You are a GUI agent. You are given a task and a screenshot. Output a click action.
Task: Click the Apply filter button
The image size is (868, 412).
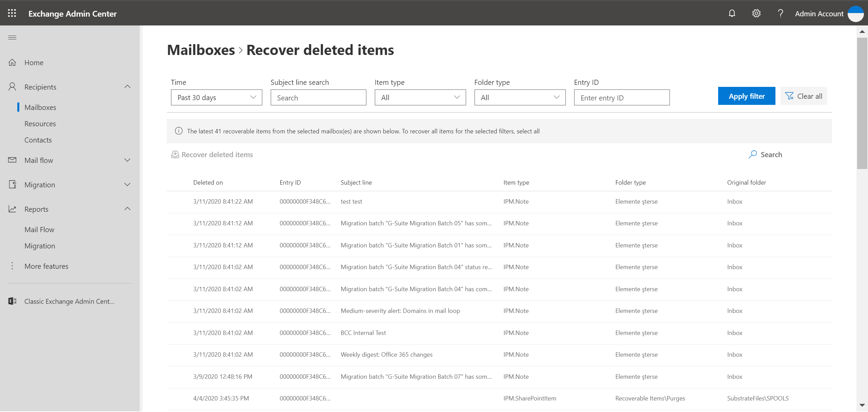point(747,96)
